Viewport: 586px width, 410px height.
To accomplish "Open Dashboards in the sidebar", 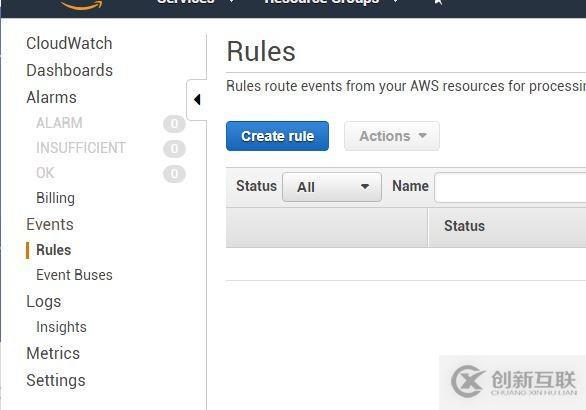I will [x=70, y=70].
